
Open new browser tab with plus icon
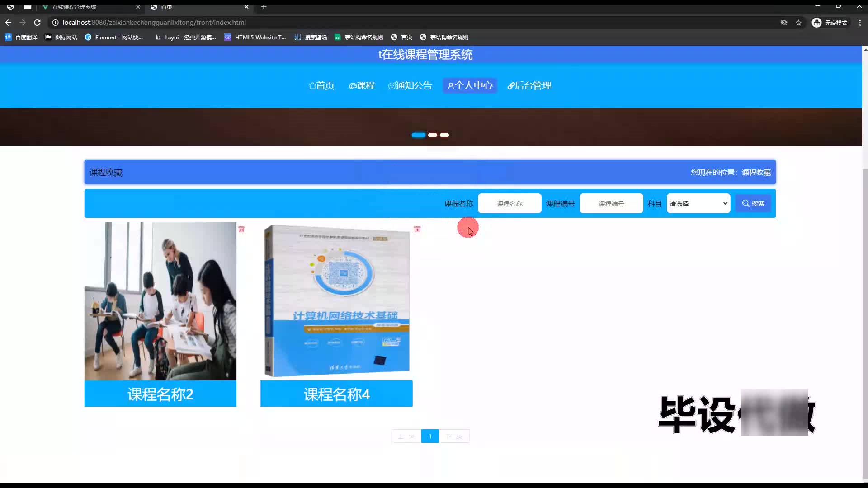tap(264, 7)
